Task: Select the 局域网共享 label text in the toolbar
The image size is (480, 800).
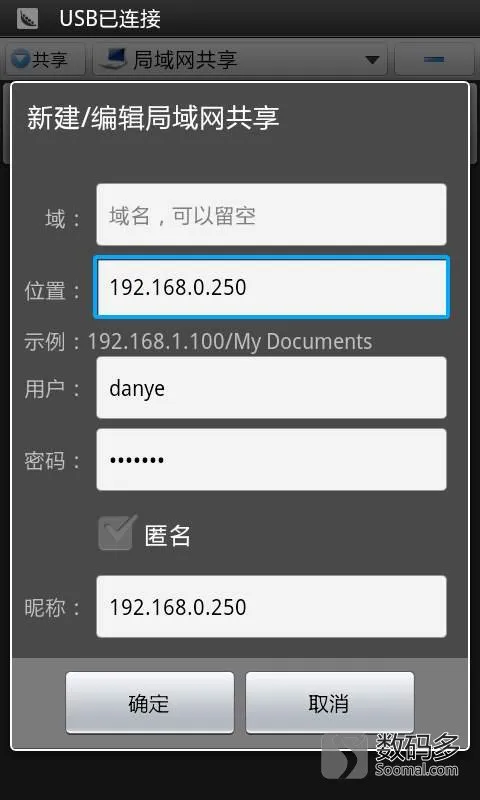Action: click(185, 60)
